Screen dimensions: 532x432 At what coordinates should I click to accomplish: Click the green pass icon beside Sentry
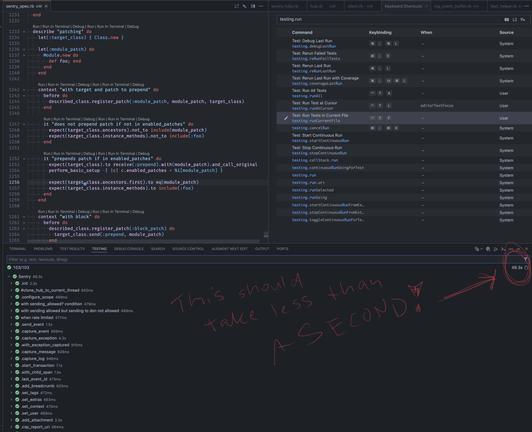pos(15,277)
